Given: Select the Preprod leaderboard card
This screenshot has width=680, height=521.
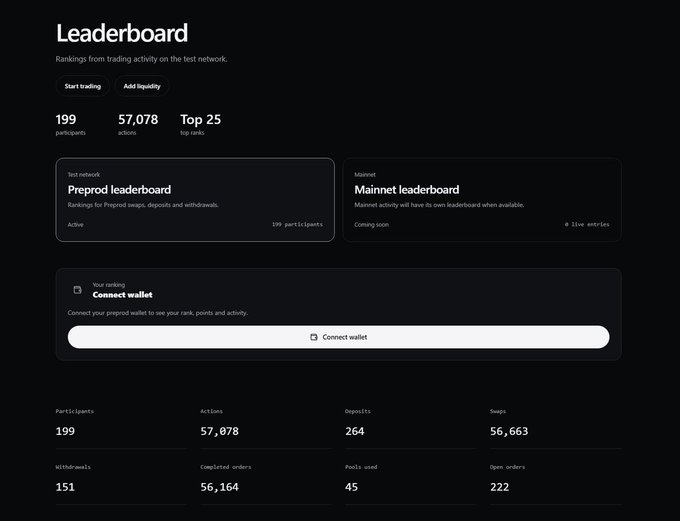Looking at the screenshot, I should (195, 200).
